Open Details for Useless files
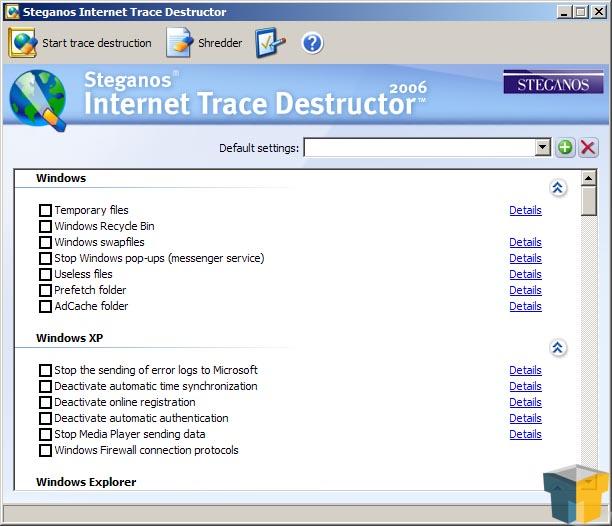The height and width of the screenshot is (526, 612). point(525,274)
